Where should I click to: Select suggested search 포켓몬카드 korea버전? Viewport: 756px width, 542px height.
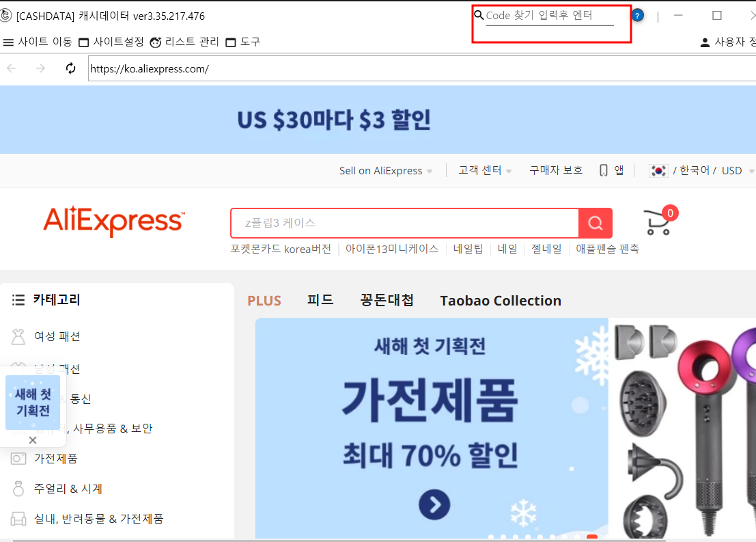pyautogui.click(x=281, y=249)
